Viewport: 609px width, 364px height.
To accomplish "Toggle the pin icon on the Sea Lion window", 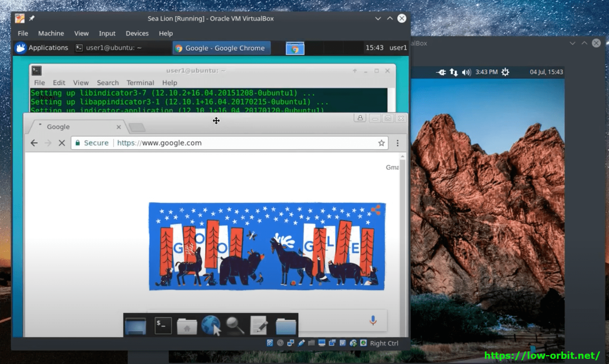I will click(x=32, y=18).
